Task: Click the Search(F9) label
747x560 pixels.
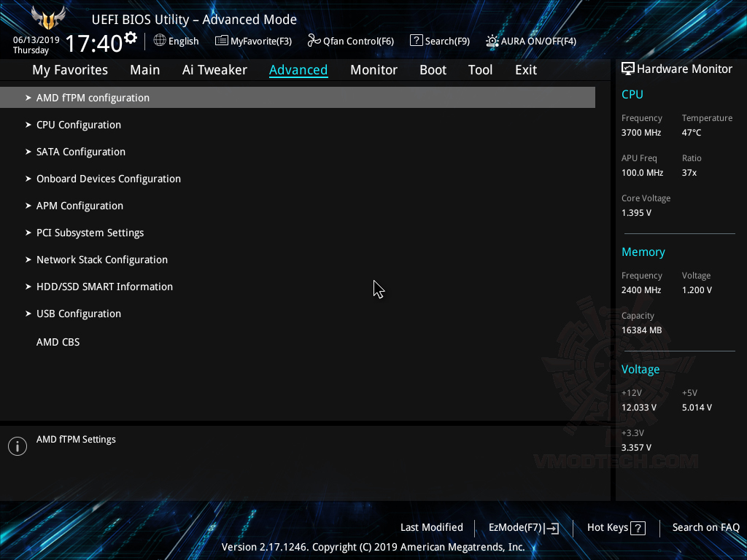Action: [447, 42]
